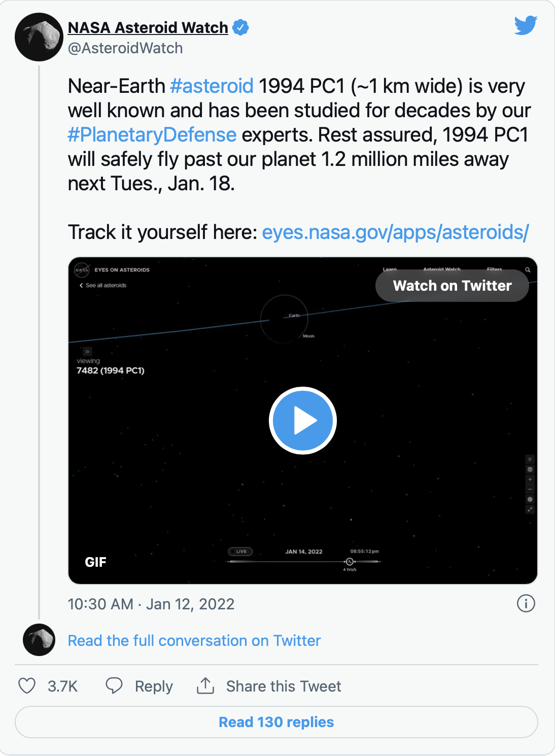Open the #asteroid hashtag link
Screen dimensions: 555x756
[212, 86]
